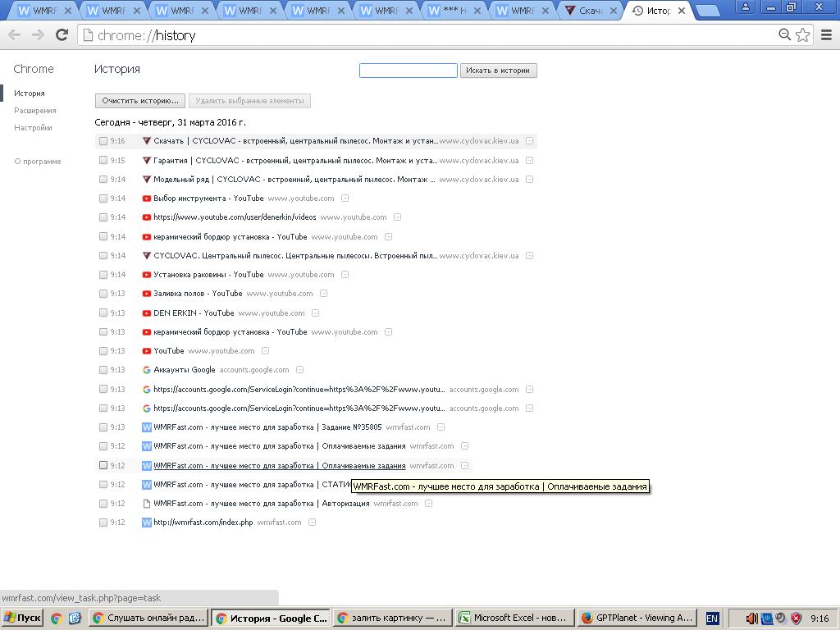Check the 9:16 Скачать CYCLOVAC entry checkbox
The width and height of the screenshot is (840, 630).
click(103, 141)
